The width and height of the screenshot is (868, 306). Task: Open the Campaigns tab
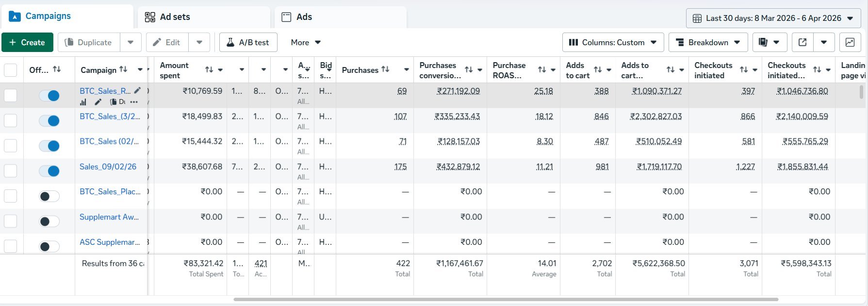(67, 17)
